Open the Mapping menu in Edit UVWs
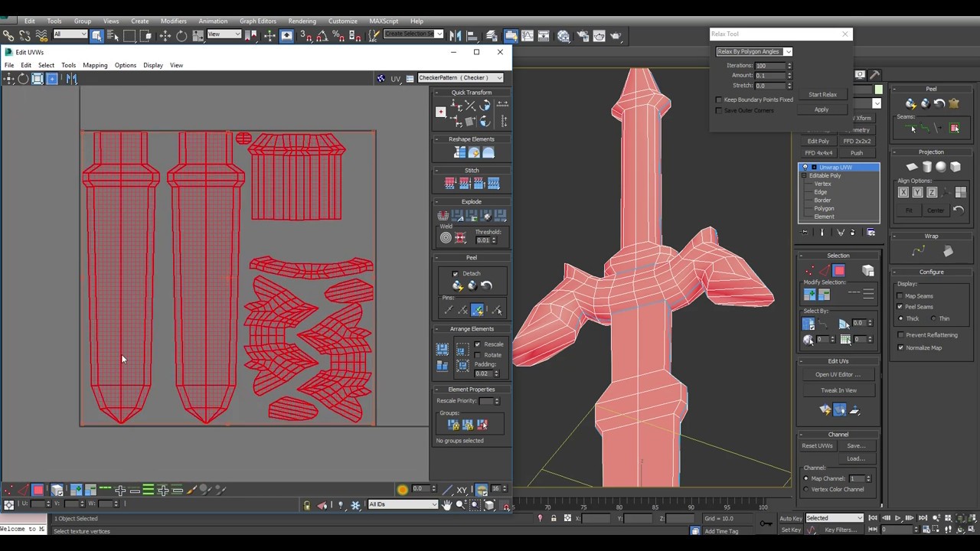This screenshot has height=551, width=980. [x=95, y=65]
